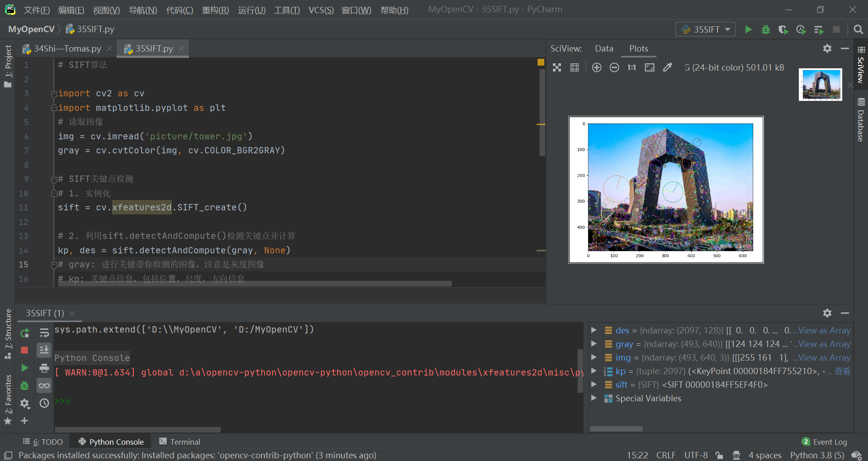Zoom out of the plot image

tap(614, 67)
